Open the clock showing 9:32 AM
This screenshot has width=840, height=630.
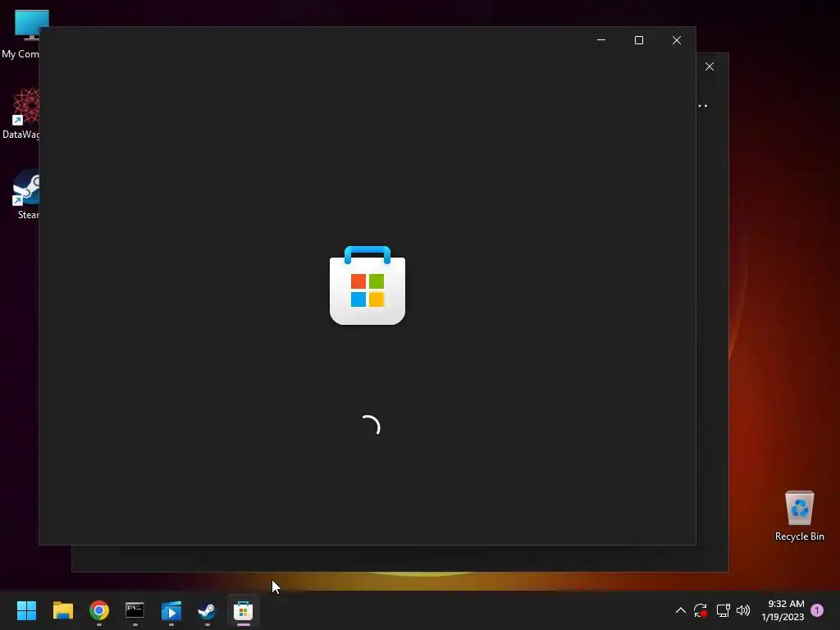[783, 610]
